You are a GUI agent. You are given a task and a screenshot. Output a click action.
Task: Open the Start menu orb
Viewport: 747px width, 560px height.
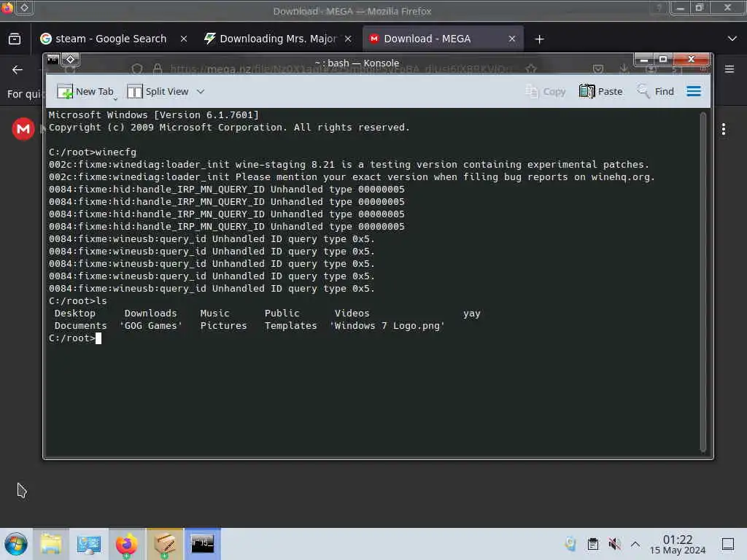pyautogui.click(x=16, y=544)
